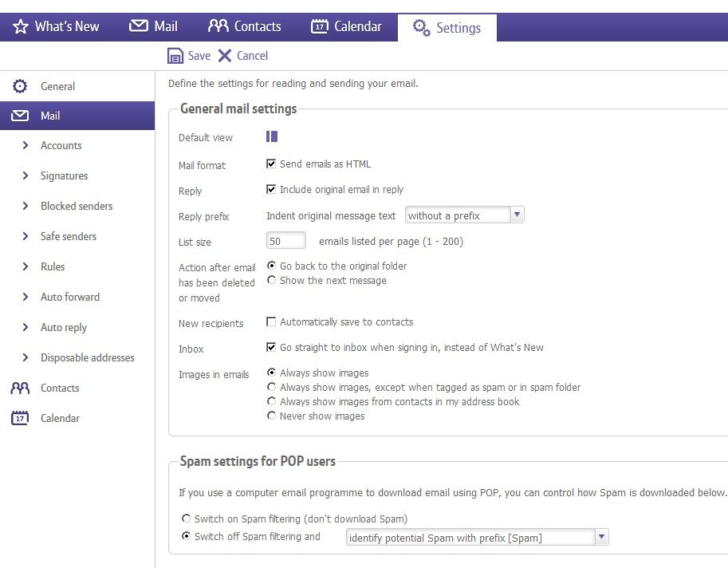Click the Calendar icon in sidebar
This screenshot has height=568, width=728.
pos(20,418)
